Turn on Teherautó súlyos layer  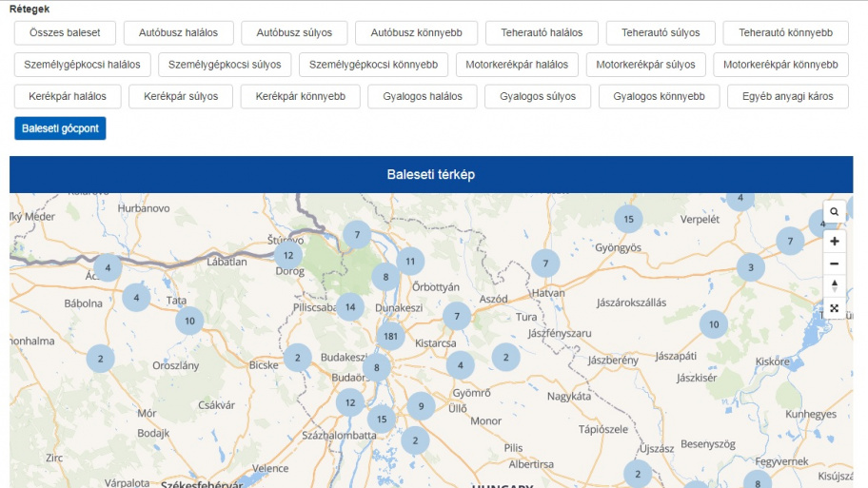click(661, 32)
